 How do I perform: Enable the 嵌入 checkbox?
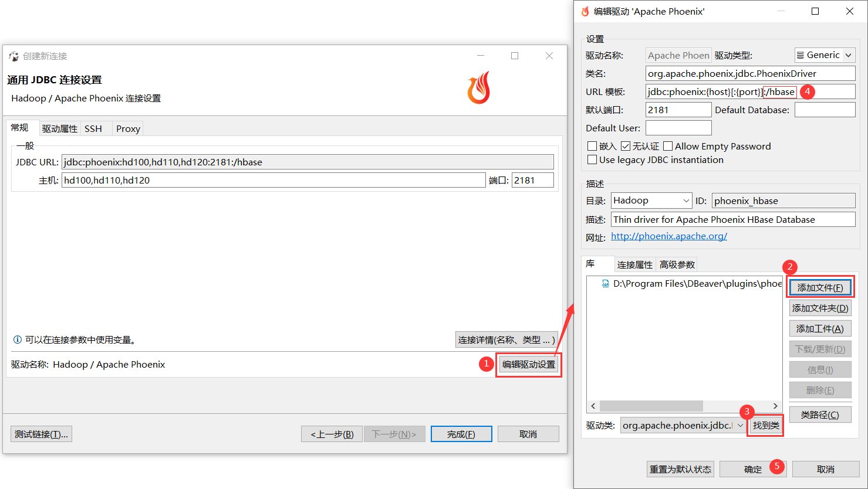coord(592,146)
